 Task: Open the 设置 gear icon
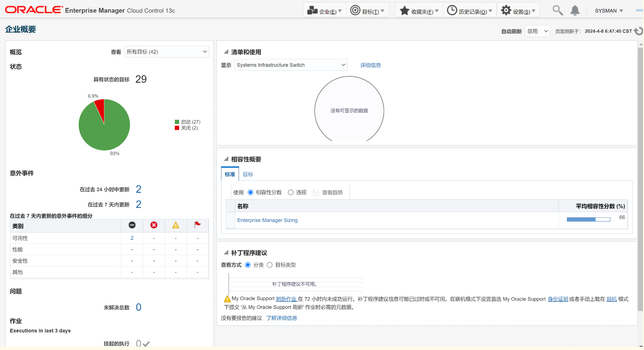click(506, 10)
